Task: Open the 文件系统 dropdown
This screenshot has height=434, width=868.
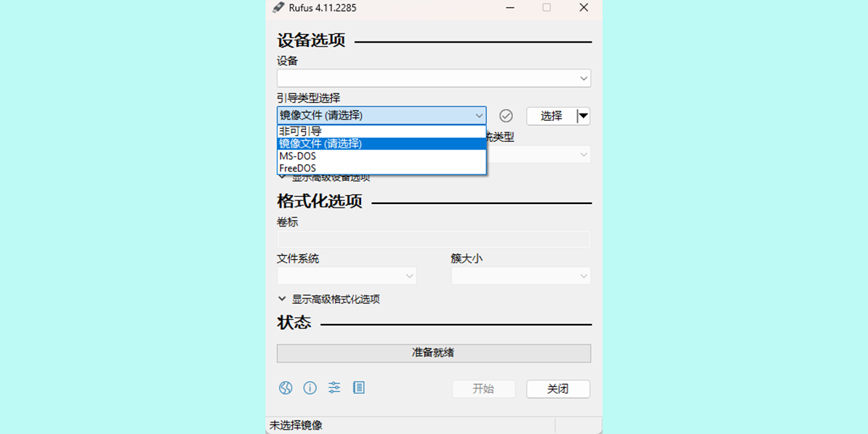Action: click(x=346, y=276)
